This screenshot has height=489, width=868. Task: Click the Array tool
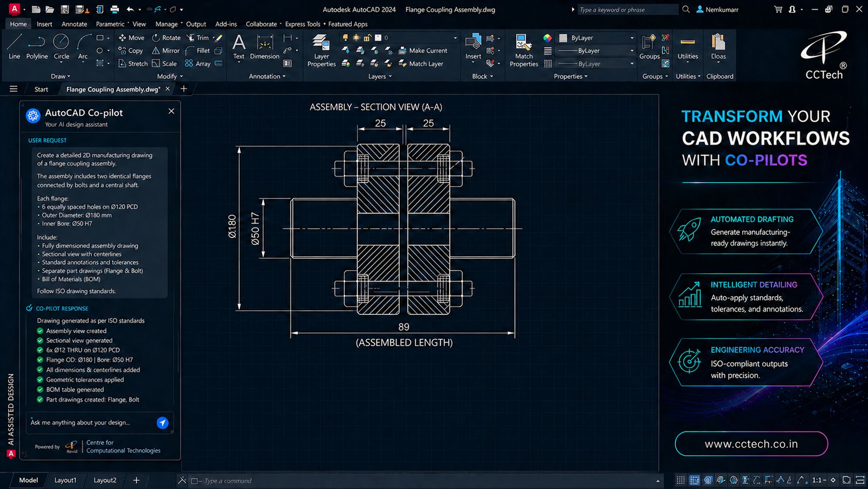point(198,63)
